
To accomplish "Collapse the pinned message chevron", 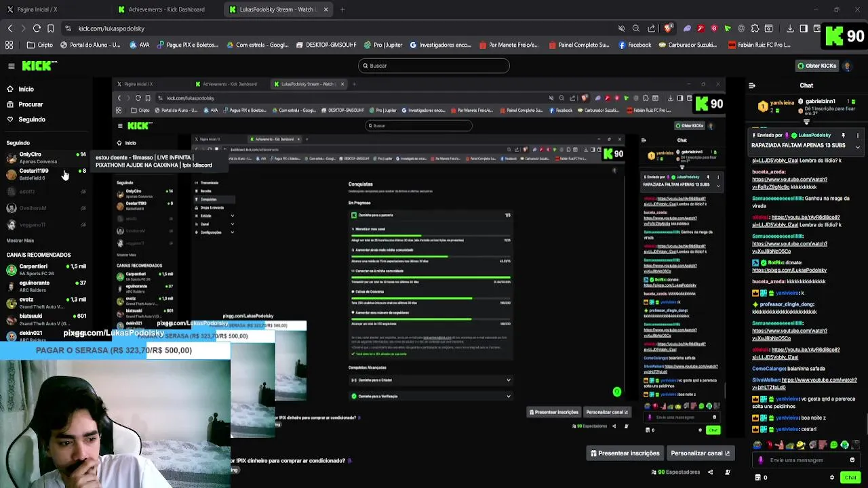I will click(857, 147).
